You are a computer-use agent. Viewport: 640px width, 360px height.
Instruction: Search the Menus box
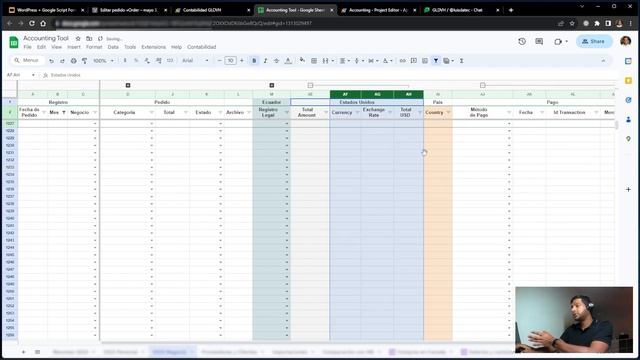tap(27, 60)
